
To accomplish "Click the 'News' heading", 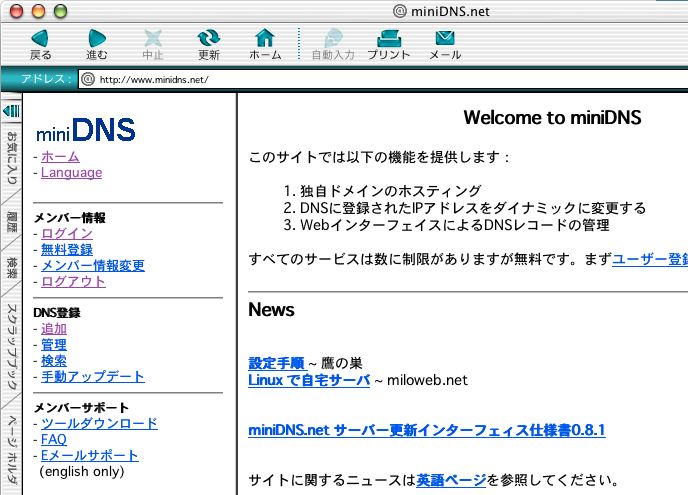I will 271,309.
